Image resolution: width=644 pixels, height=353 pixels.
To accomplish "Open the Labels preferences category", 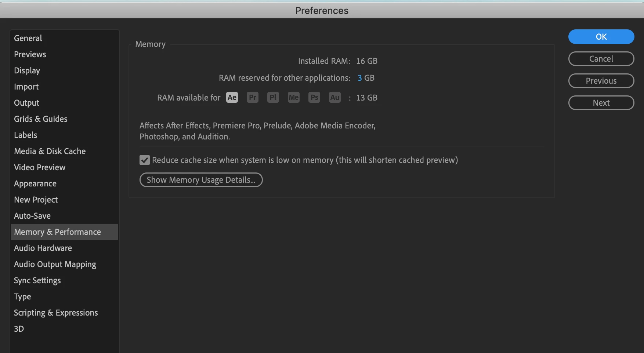I will (65, 135).
